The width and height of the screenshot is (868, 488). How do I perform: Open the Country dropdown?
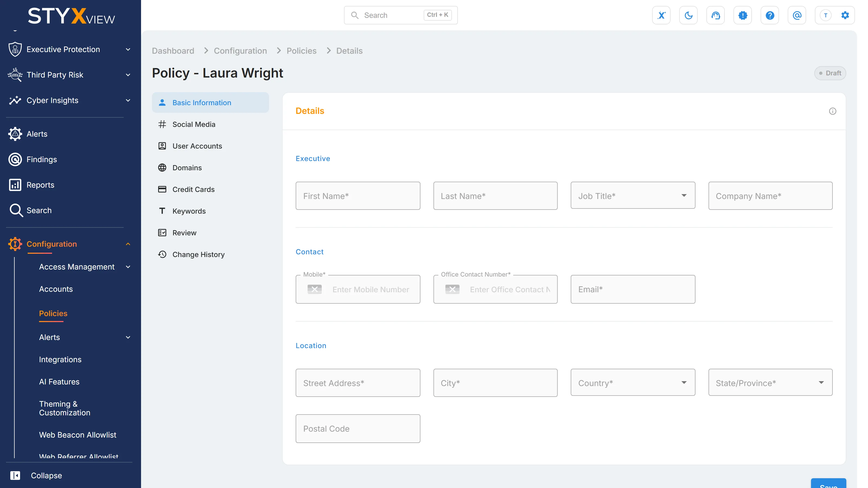click(x=633, y=382)
